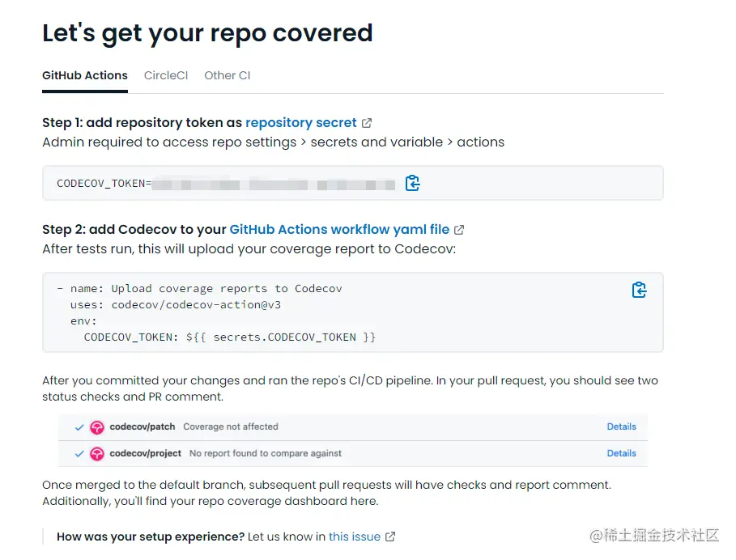View Details for the codecov/patch check

pos(621,426)
